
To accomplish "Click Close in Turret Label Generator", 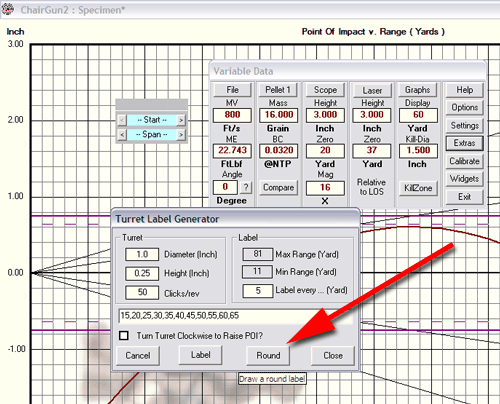I will click(333, 356).
